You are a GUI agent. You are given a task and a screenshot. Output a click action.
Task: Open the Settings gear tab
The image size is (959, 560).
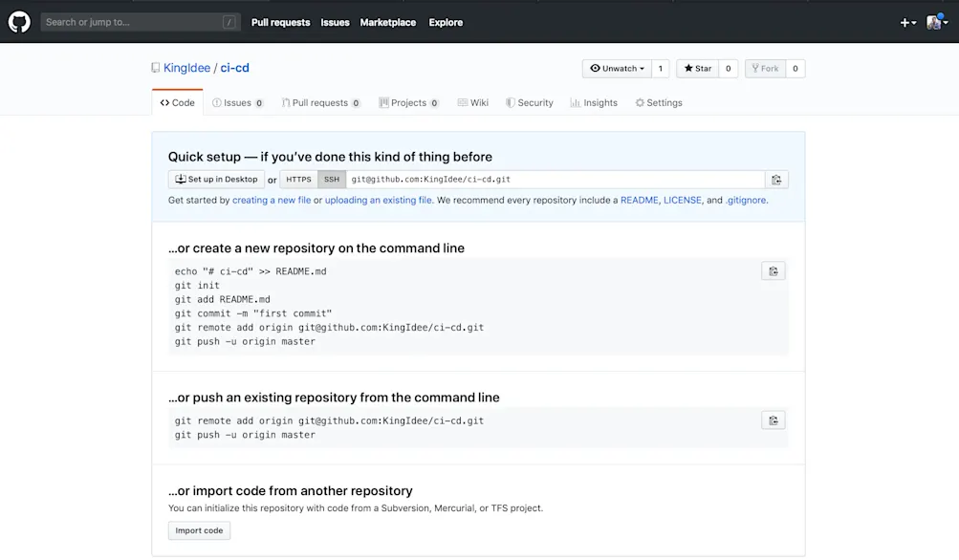659,102
